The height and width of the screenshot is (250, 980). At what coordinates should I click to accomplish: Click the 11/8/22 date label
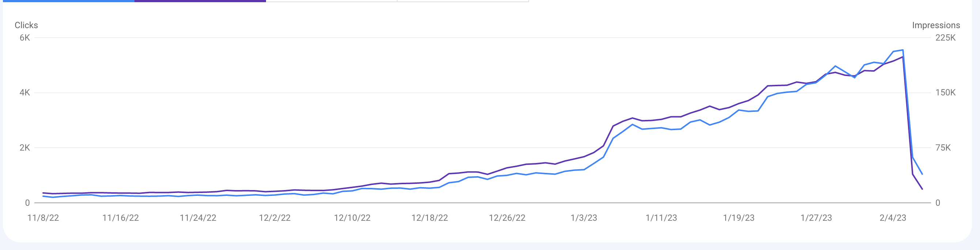[x=43, y=218]
